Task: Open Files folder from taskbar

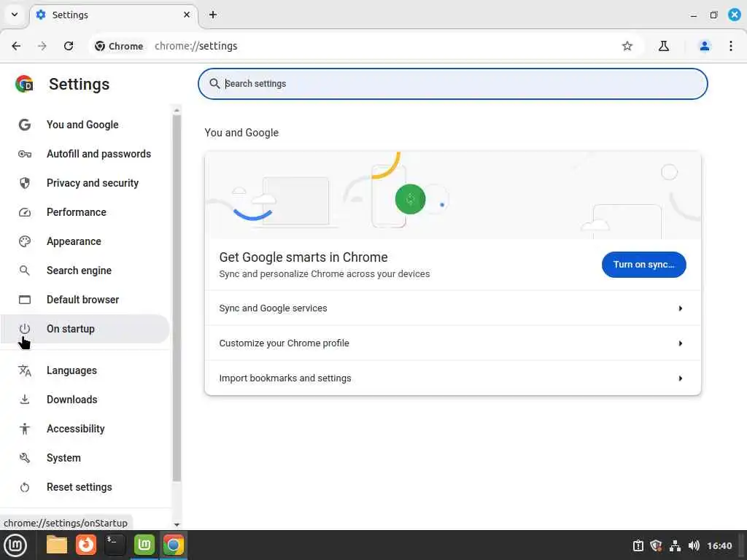Action: 57,545
